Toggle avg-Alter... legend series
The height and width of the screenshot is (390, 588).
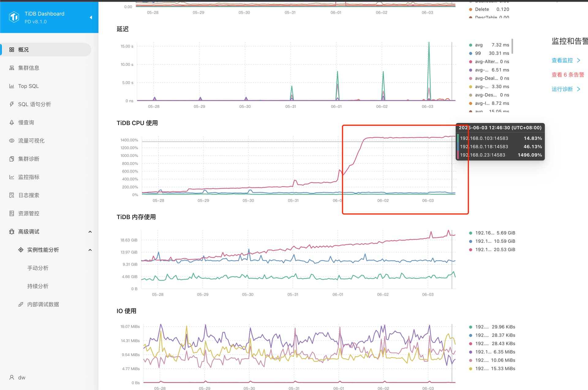pyautogui.click(x=489, y=62)
